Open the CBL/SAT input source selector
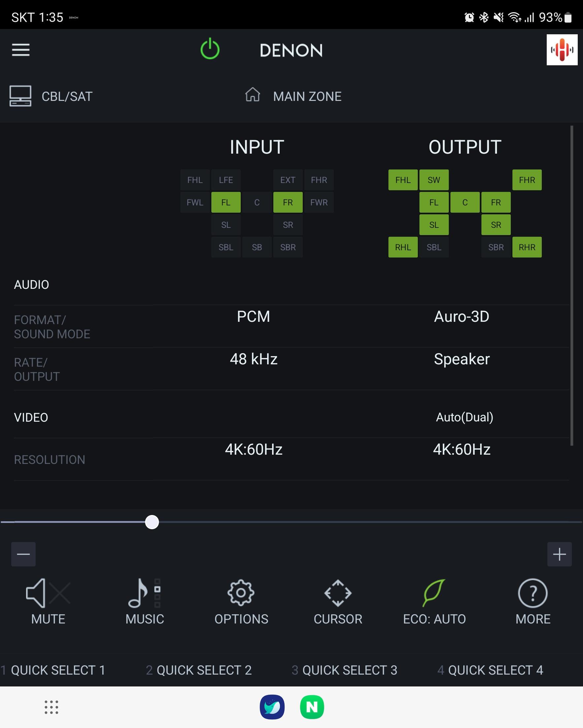Image resolution: width=583 pixels, height=728 pixels. click(67, 97)
